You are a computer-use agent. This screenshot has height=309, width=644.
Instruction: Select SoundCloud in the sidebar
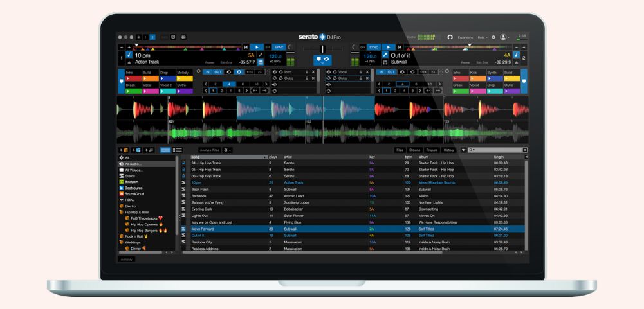[x=131, y=194]
